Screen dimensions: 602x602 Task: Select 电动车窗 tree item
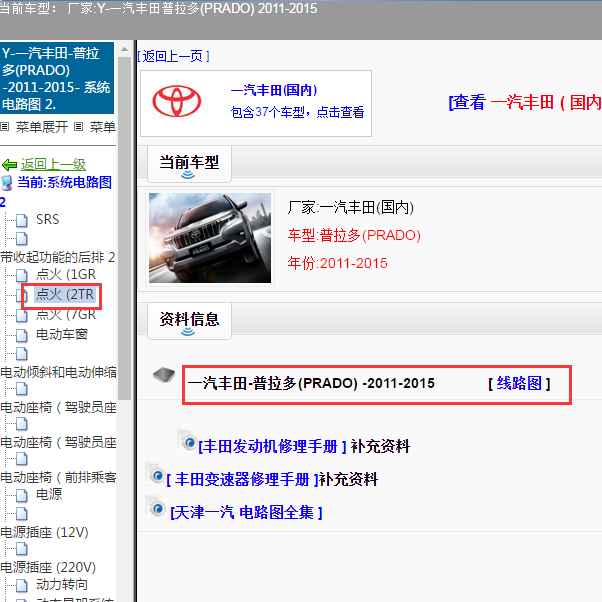click(62, 334)
